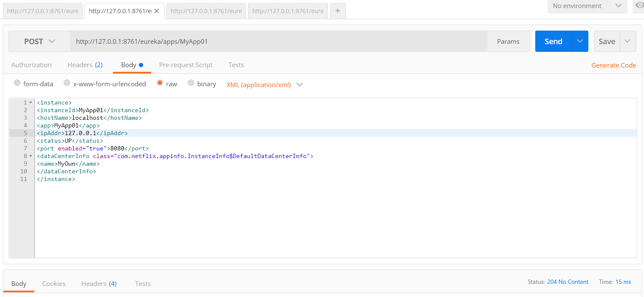644x297 pixels.
Task: Open the response Body tab
Action: 19,283
